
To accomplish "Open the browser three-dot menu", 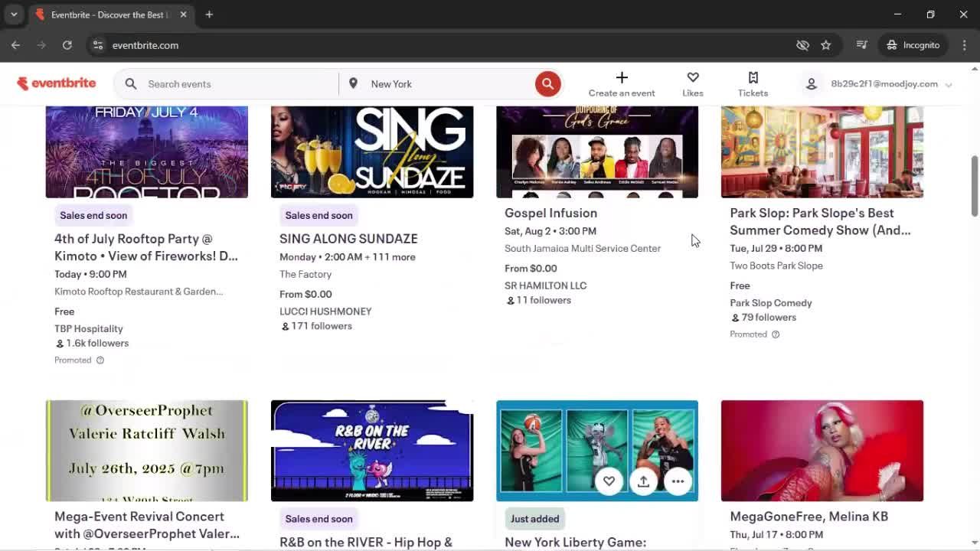I will coord(964,45).
